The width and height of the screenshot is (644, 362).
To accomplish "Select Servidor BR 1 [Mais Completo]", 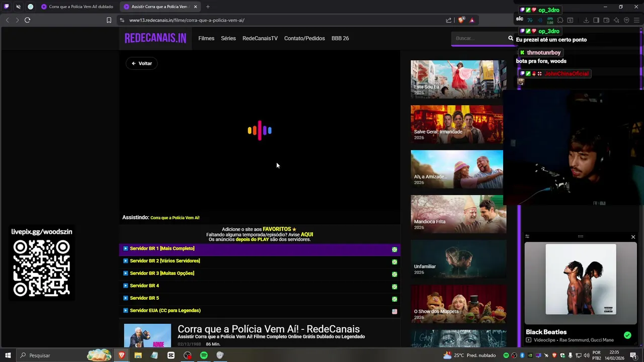I will click(260, 249).
